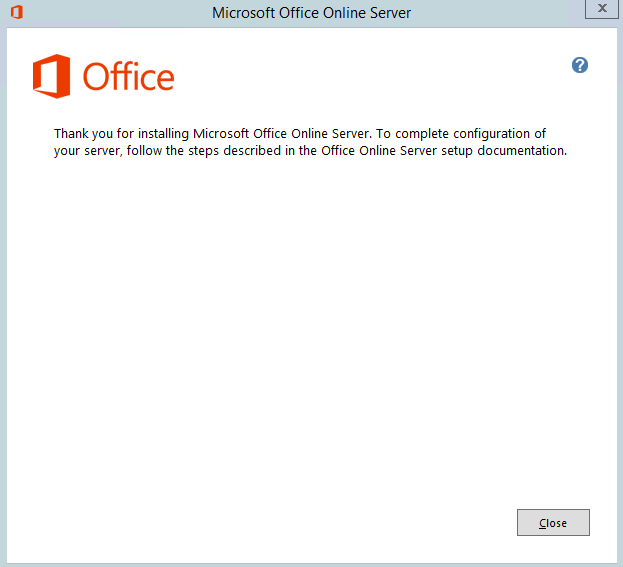Open the title bar Office system icon
This screenshot has height=567, width=623.
(16, 13)
